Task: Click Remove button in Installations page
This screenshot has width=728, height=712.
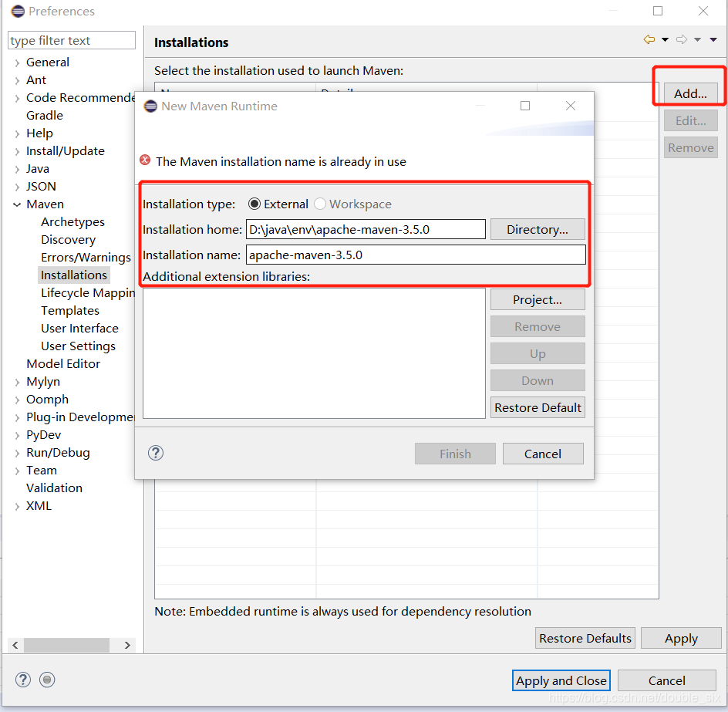Action: [x=690, y=147]
